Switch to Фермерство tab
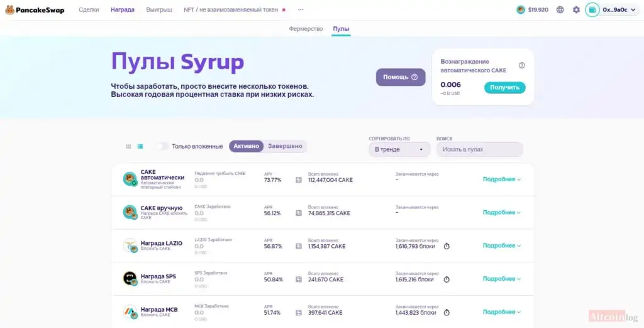644x328 pixels. click(306, 29)
